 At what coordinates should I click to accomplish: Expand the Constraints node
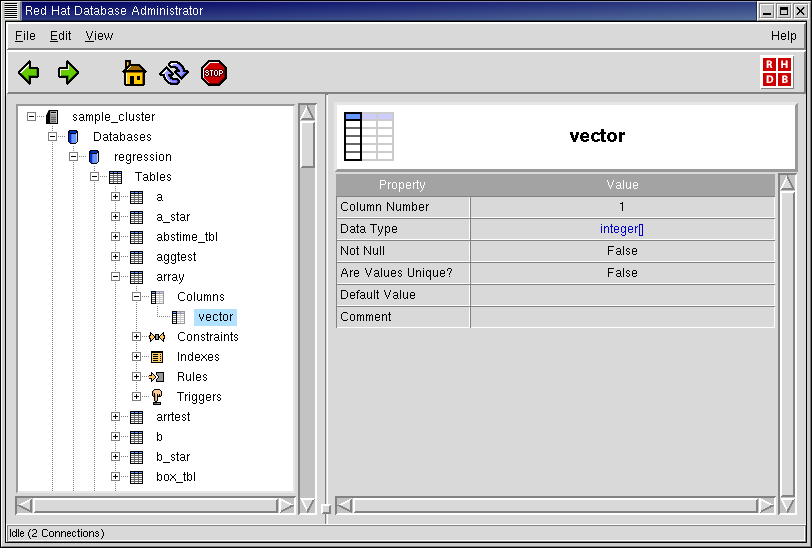click(136, 337)
